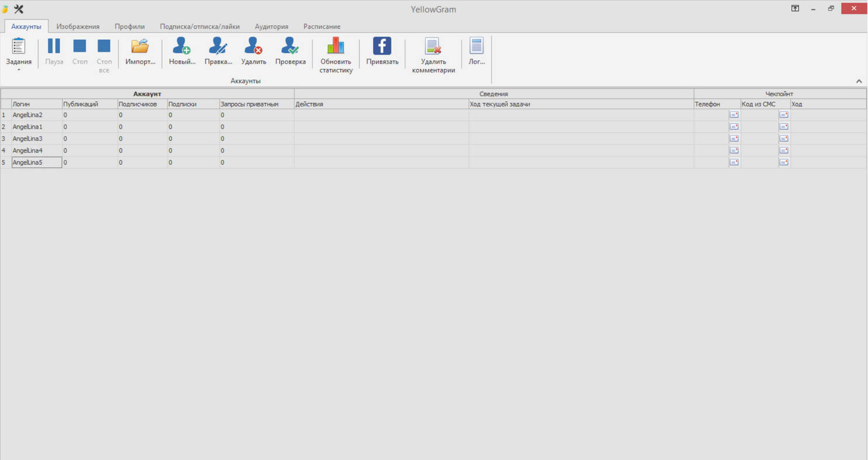This screenshot has width=868, height=460.
Task: Collapse the ribbon with the chevron
Action: click(859, 81)
